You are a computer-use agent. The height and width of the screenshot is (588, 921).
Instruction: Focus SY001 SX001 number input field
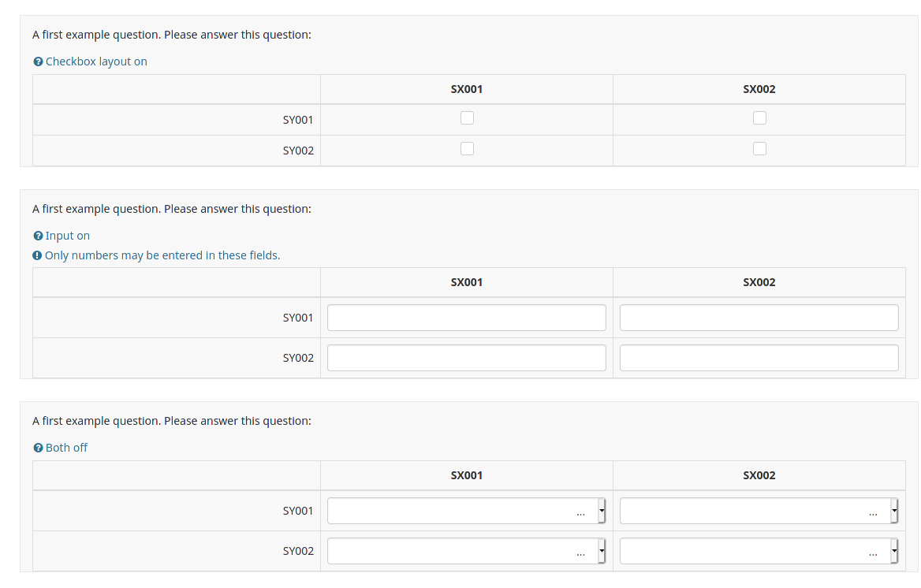(x=466, y=318)
